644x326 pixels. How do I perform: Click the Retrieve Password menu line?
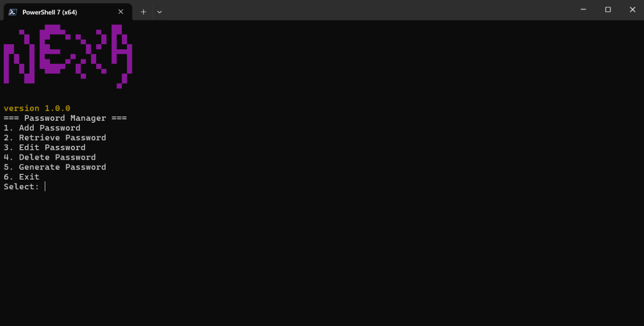click(x=55, y=138)
